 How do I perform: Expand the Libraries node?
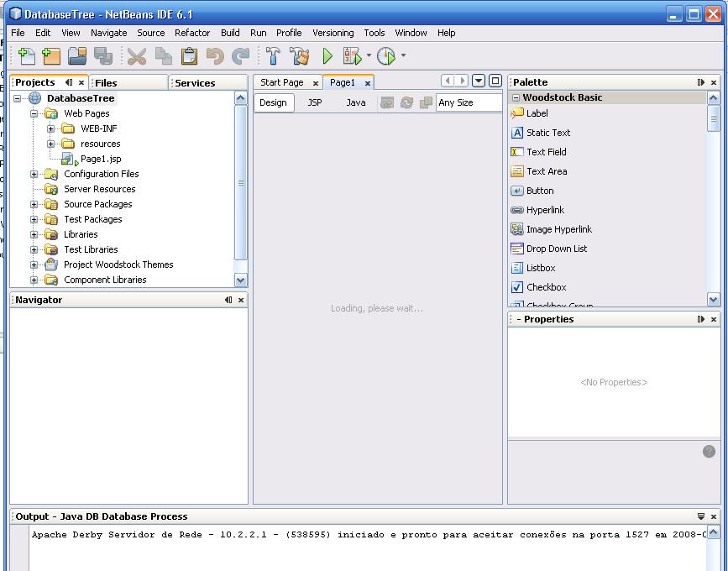(34, 234)
